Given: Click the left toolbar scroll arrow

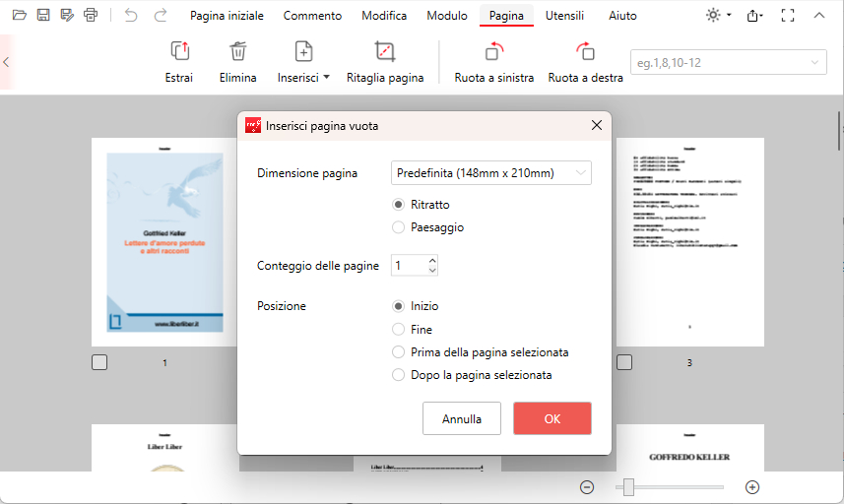Looking at the screenshot, I should [x=6, y=62].
